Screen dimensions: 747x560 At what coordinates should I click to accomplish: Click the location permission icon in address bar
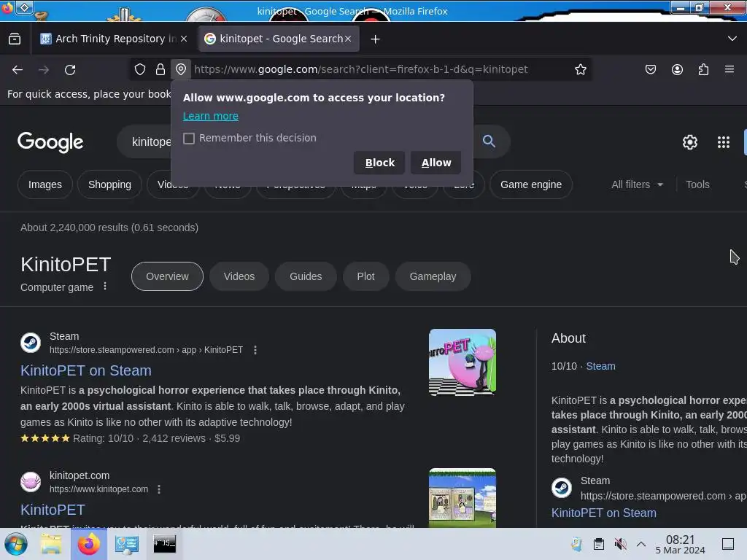coord(181,69)
